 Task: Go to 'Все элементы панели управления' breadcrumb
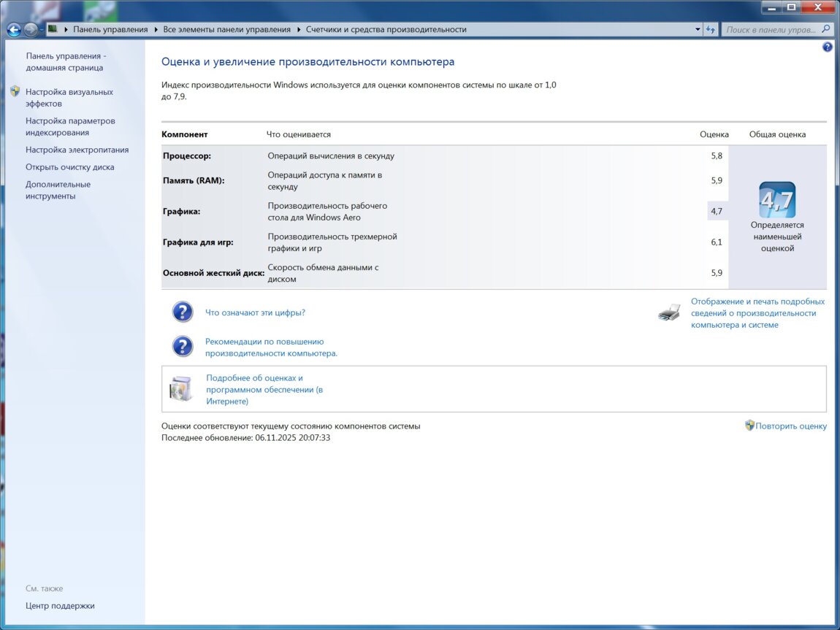226,30
